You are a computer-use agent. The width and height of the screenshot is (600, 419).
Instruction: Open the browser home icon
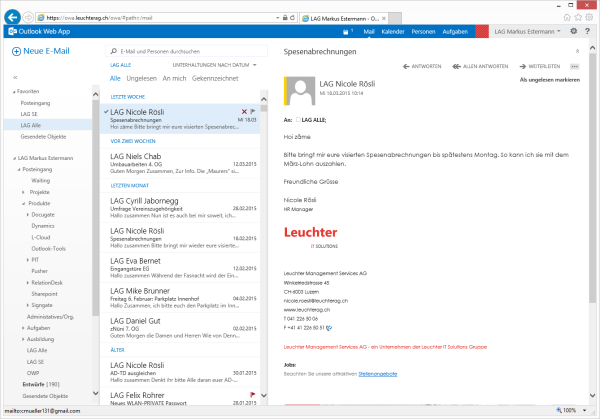pyautogui.click(x=567, y=18)
